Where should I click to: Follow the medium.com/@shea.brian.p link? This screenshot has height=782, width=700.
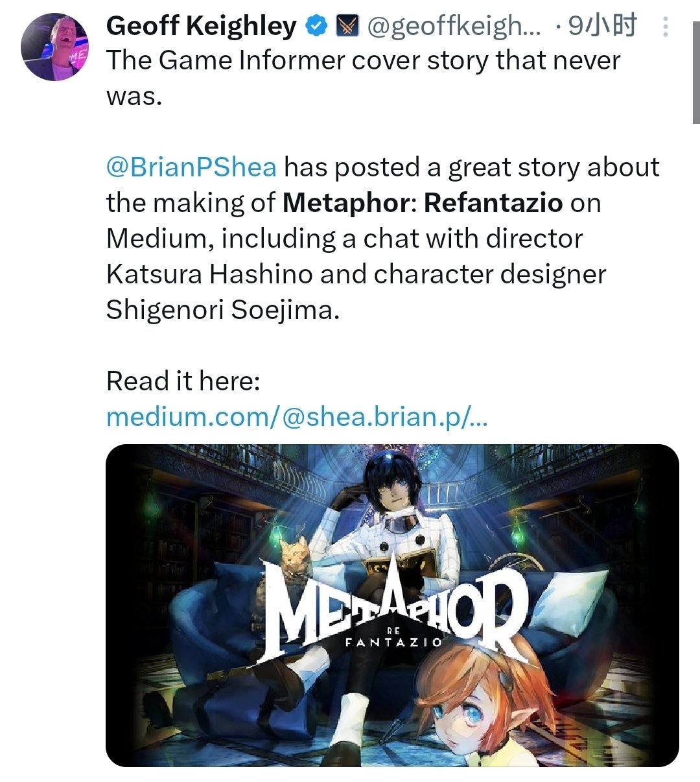click(297, 416)
